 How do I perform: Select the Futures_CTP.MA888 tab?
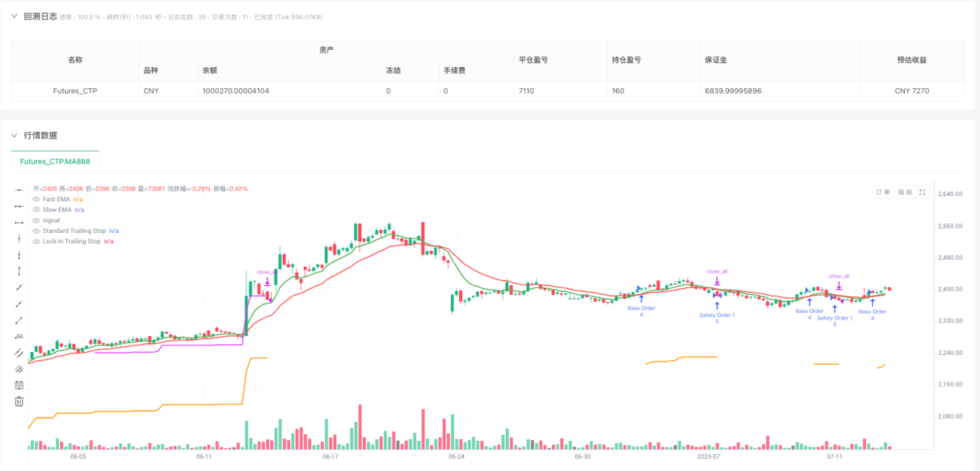pyautogui.click(x=55, y=161)
